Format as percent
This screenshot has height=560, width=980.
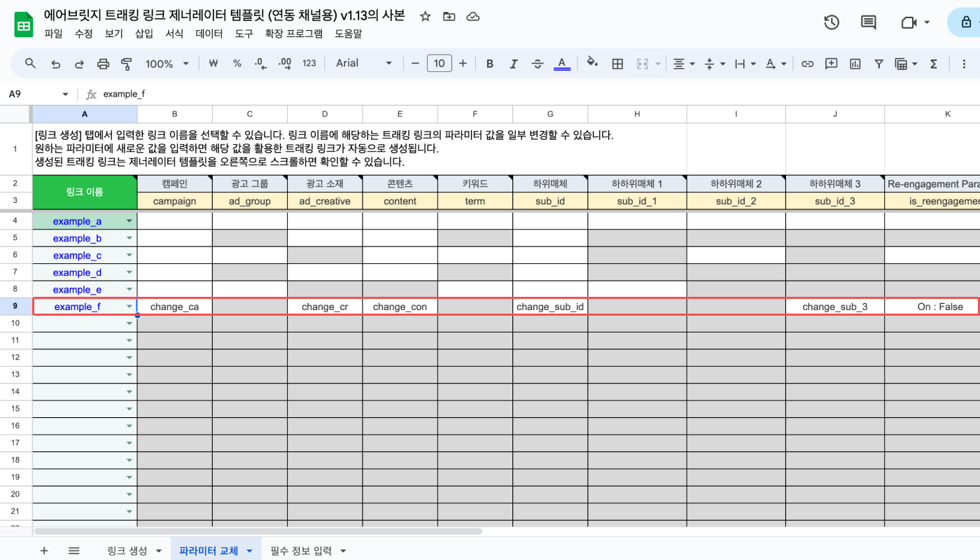click(x=237, y=64)
